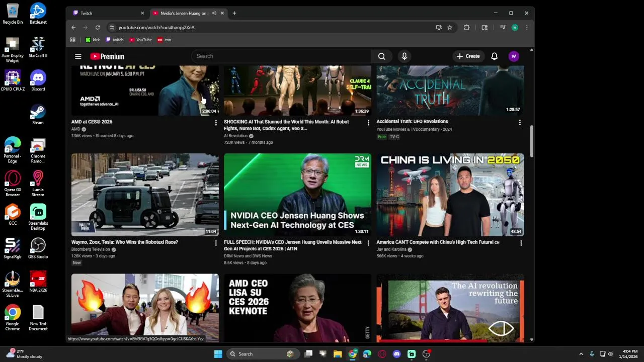Open the Chrome three-dot menu
The width and height of the screenshot is (644, 362).
coord(527,28)
